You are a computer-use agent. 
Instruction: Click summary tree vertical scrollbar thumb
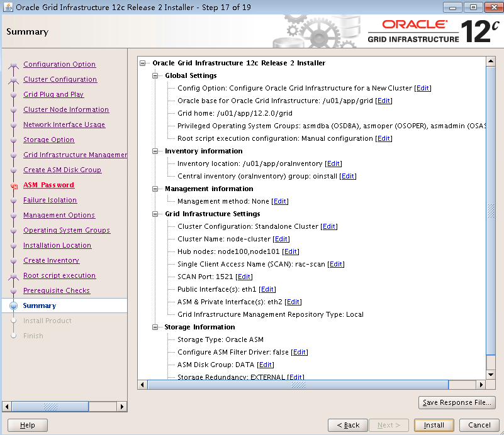pyautogui.click(x=491, y=211)
